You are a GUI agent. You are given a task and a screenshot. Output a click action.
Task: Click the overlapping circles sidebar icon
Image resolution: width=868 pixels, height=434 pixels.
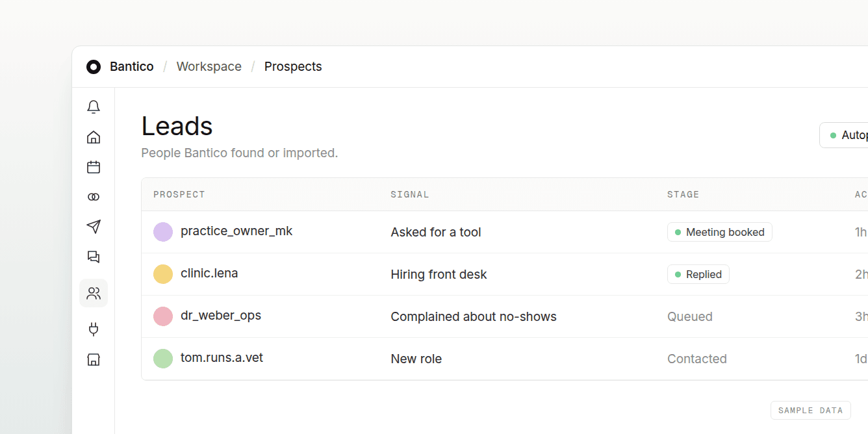click(94, 197)
